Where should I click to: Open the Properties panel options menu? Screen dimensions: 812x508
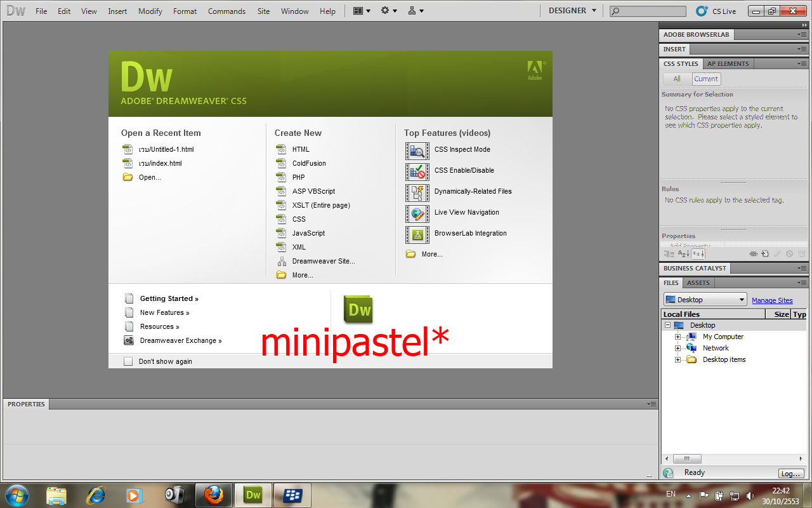click(652, 404)
